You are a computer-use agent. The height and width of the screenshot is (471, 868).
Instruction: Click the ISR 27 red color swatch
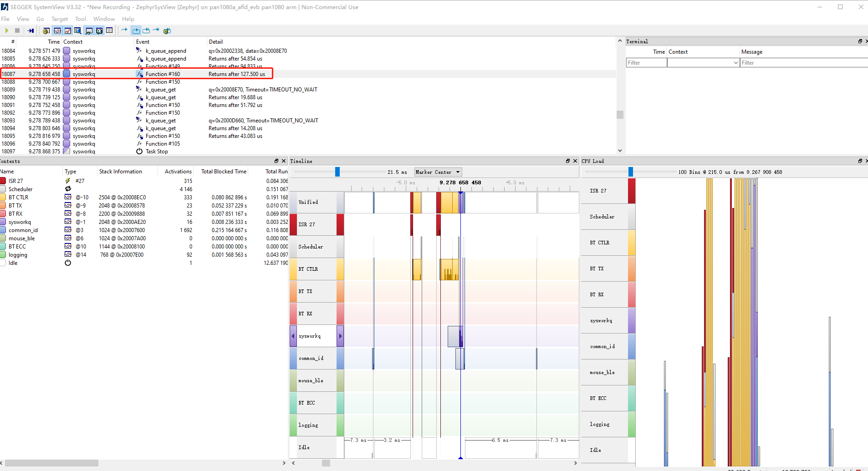3,181
